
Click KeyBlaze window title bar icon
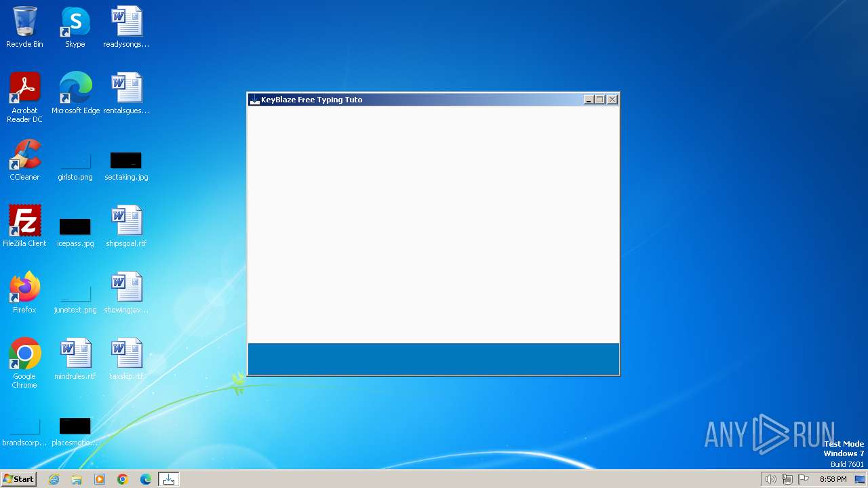point(254,100)
